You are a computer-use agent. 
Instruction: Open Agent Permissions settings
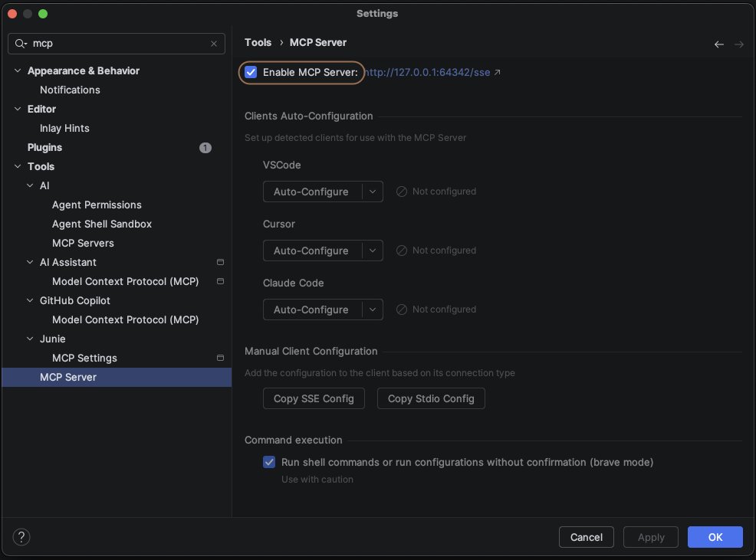[97, 205]
